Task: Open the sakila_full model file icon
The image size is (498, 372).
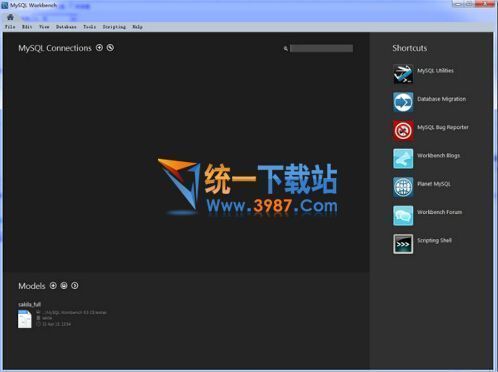Action: (25, 319)
